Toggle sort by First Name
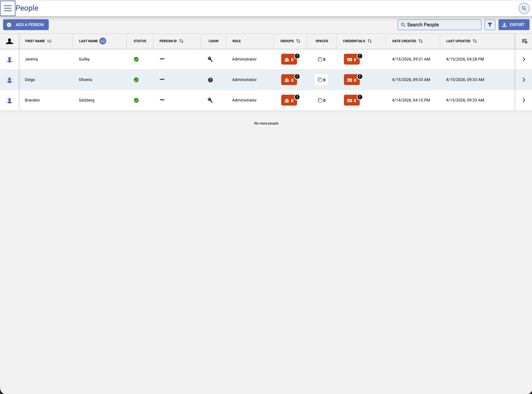Viewport: 532px width, 394px height. (49, 41)
